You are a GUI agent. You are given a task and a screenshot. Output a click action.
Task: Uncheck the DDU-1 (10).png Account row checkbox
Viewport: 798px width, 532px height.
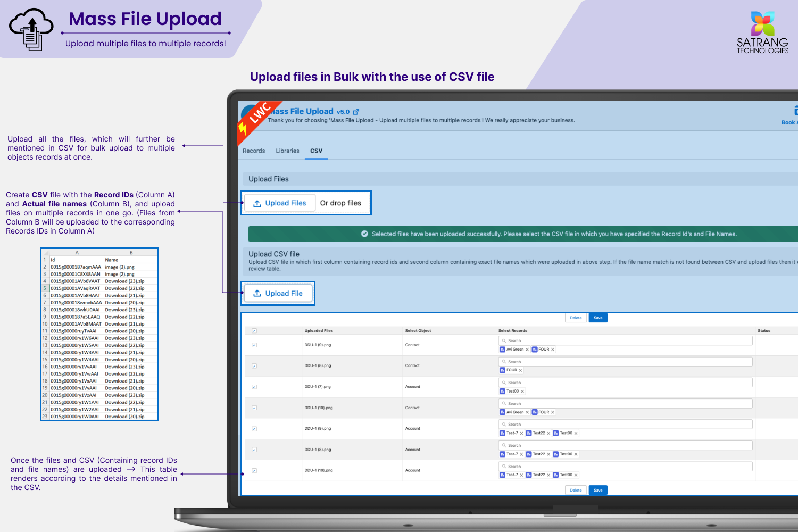[x=254, y=471]
